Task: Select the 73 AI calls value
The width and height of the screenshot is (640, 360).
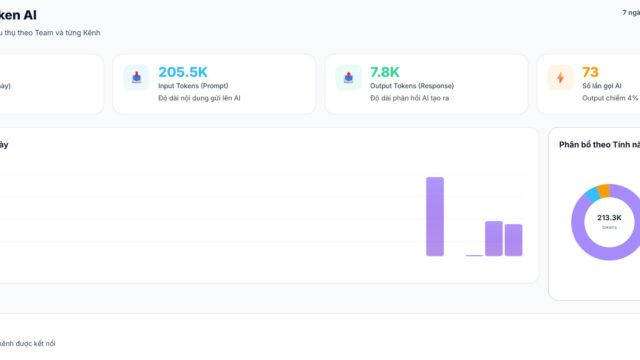Action: pyautogui.click(x=590, y=72)
